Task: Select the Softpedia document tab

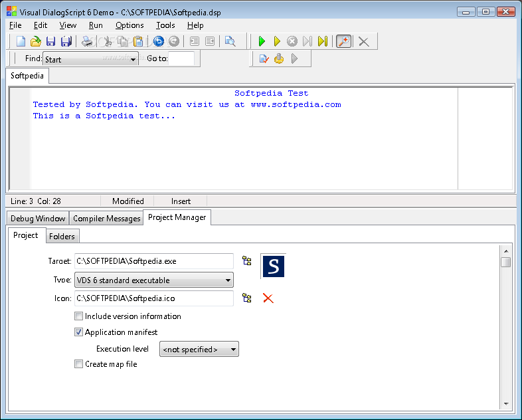Action: click(x=27, y=76)
